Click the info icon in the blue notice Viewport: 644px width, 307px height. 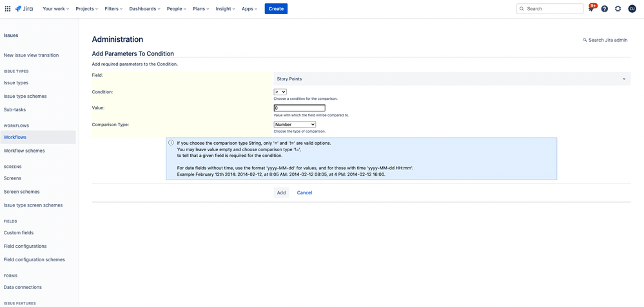[171, 143]
